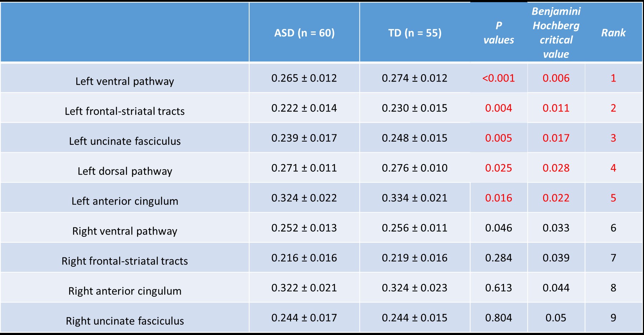The image size is (644, 335).
Task: Click the Right uncinate fasciculus row label
Action: [x=125, y=321]
